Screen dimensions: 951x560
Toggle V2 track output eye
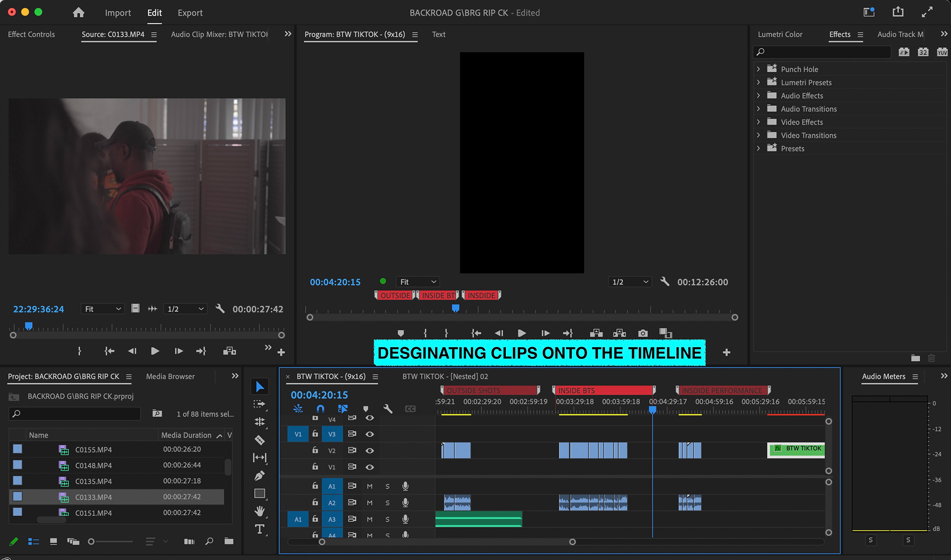click(370, 451)
